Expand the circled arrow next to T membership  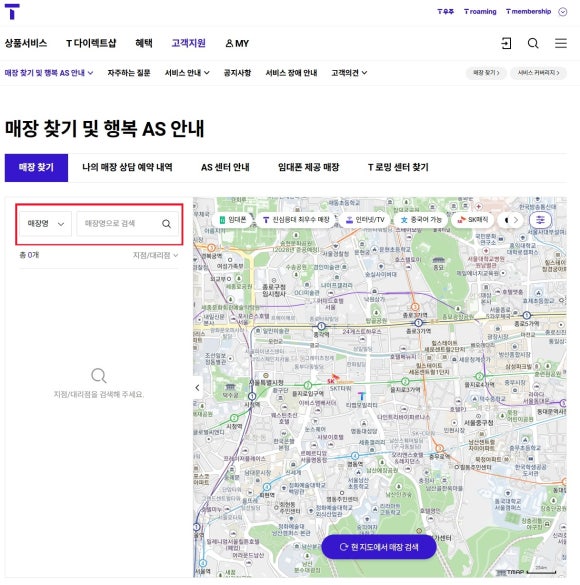pyautogui.click(x=562, y=12)
